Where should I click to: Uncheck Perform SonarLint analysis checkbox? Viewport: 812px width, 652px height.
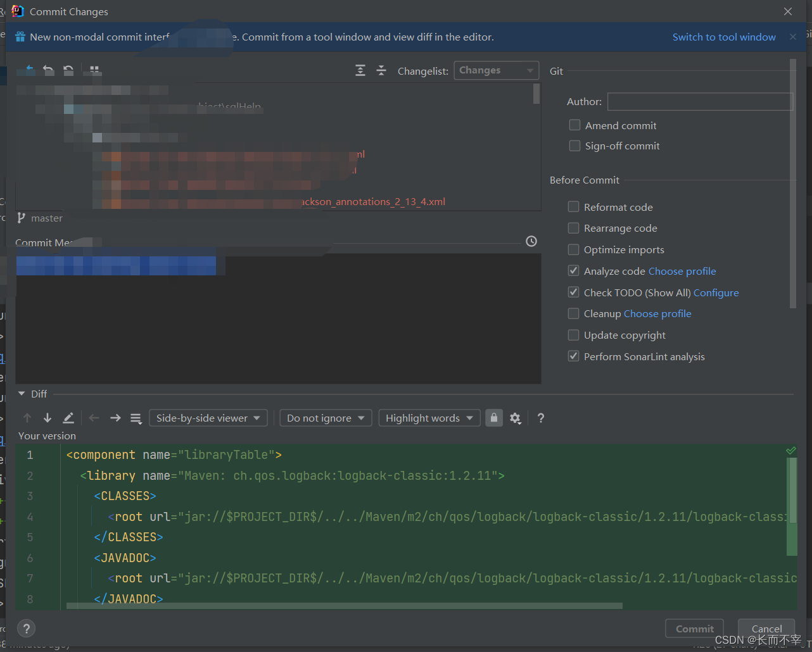[x=574, y=356]
